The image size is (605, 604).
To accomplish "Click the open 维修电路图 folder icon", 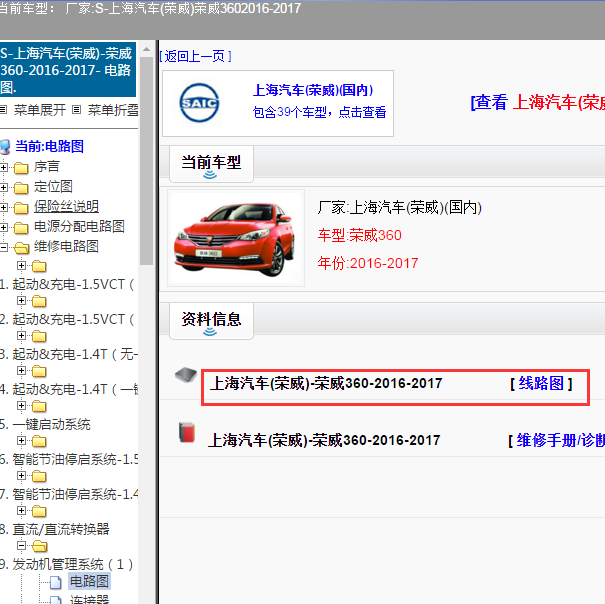I will pyautogui.click(x=22, y=248).
